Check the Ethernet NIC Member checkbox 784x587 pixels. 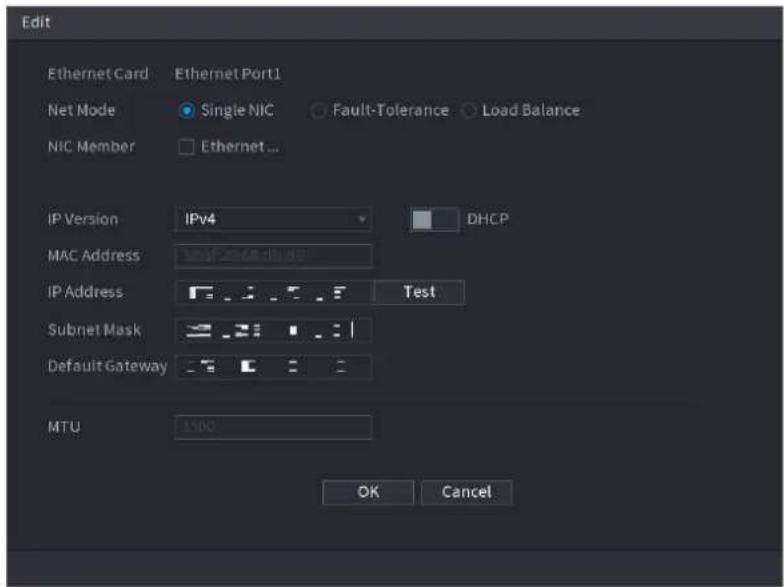pos(186,147)
